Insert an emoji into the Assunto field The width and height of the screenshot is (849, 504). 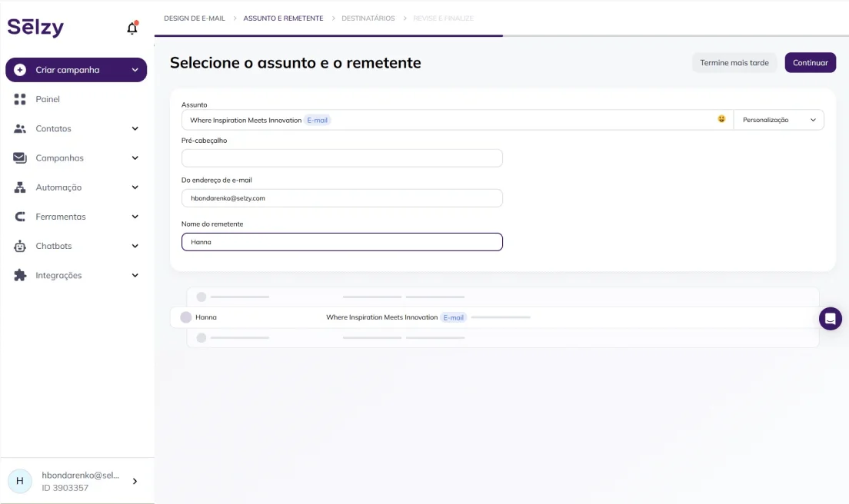click(721, 119)
